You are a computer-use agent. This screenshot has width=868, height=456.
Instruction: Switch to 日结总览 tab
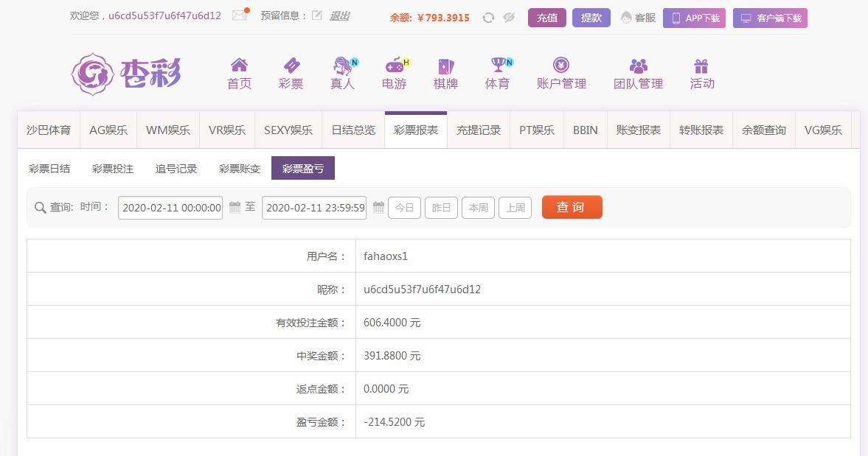pyautogui.click(x=353, y=130)
